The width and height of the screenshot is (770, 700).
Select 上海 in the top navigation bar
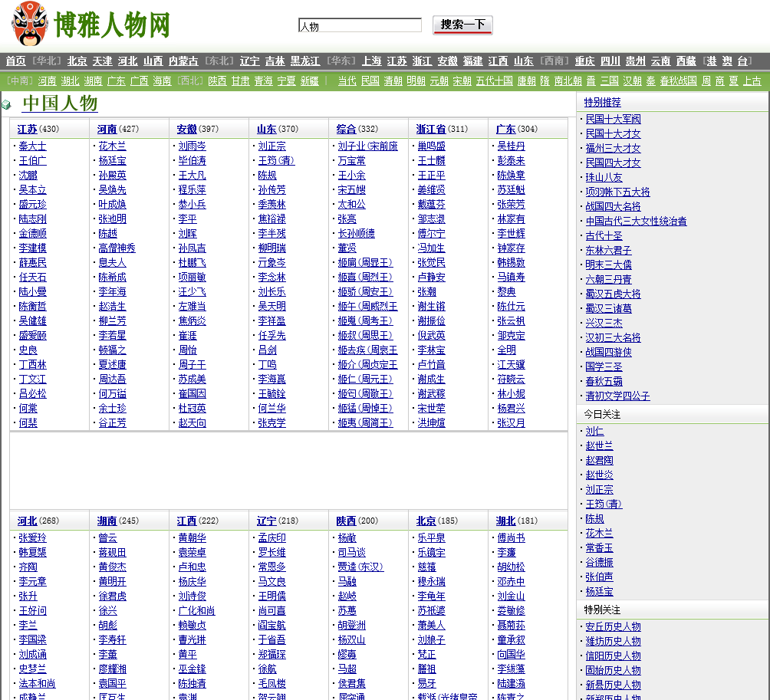[x=372, y=61]
